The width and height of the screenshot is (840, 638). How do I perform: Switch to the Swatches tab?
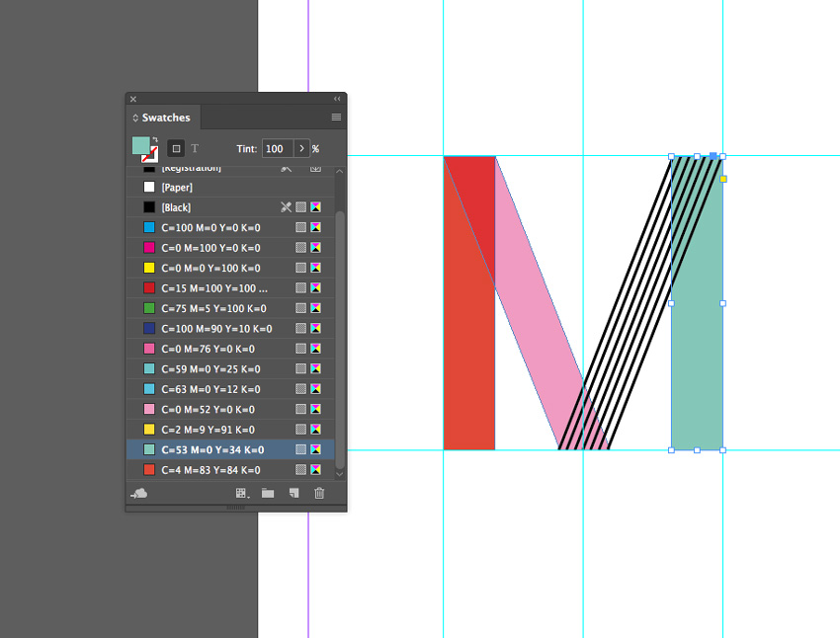pyautogui.click(x=166, y=118)
